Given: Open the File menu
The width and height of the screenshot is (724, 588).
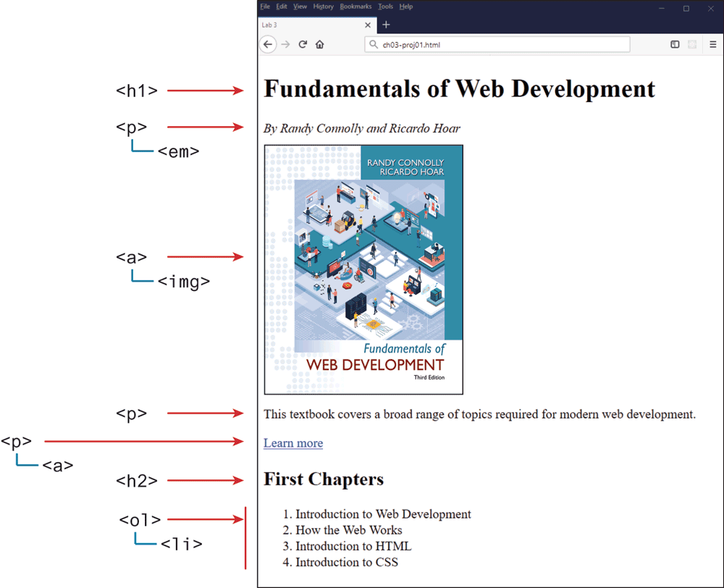Looking at the screenshot, I should 265,7.
